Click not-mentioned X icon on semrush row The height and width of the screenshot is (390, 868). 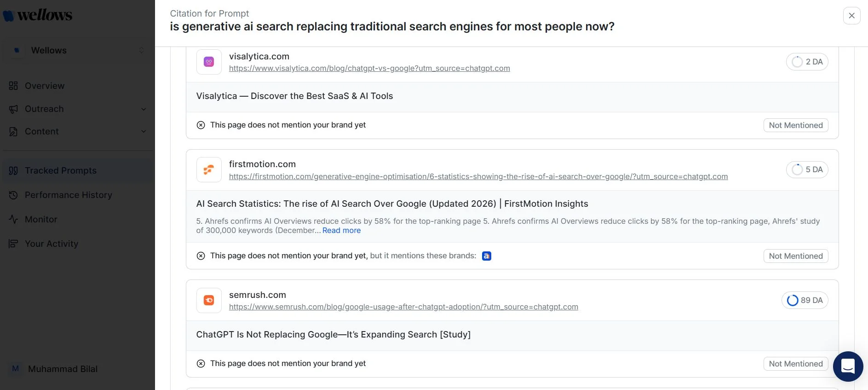click(x=201, y=363)
